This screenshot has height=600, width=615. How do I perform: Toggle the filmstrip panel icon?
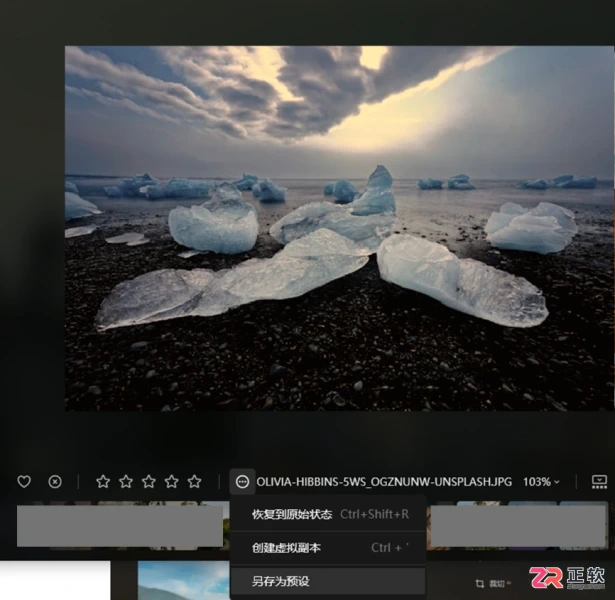[599, 482]
